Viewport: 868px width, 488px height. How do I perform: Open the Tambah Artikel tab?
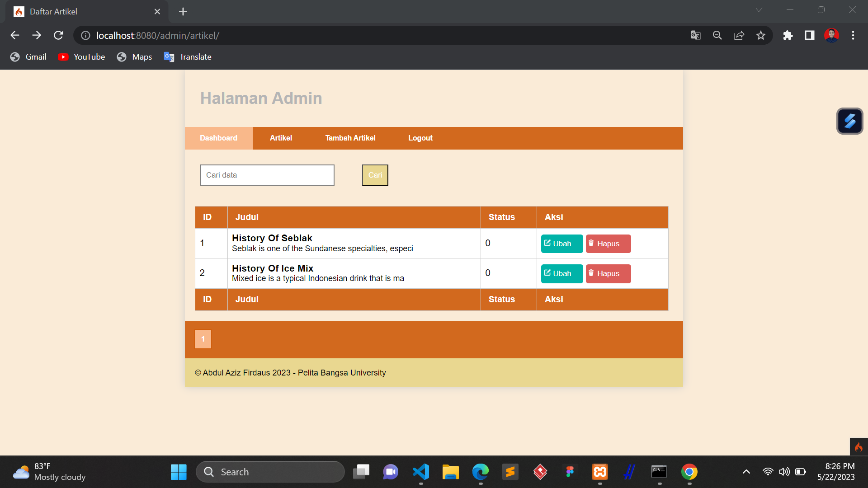pyautogui.click(x=350, y=138)
